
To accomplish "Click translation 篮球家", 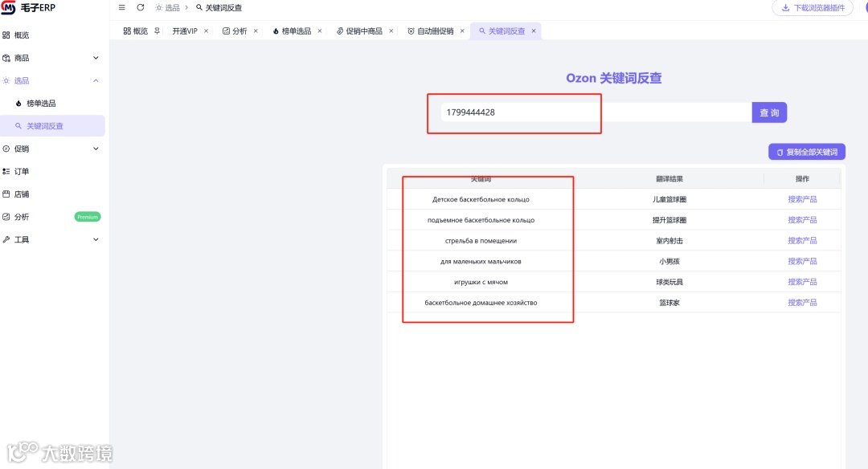I will tap(669, 303).
